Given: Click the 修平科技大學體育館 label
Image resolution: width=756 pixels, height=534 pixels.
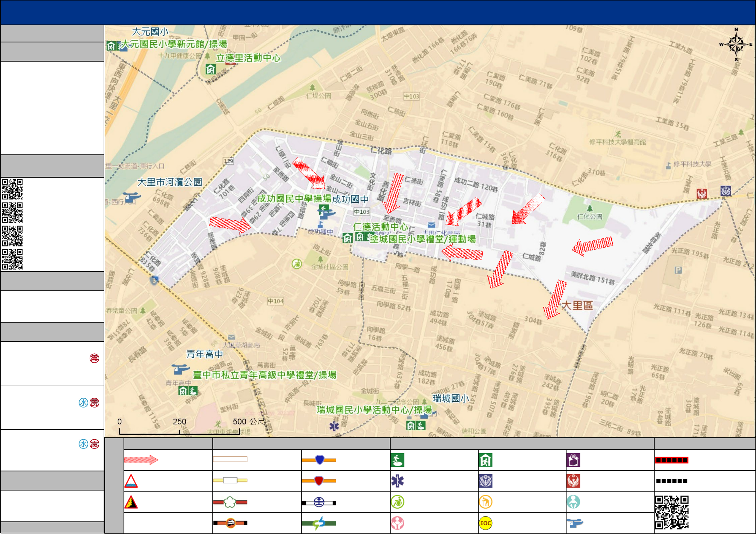Looking at the screenshot, I should point(618,142).
